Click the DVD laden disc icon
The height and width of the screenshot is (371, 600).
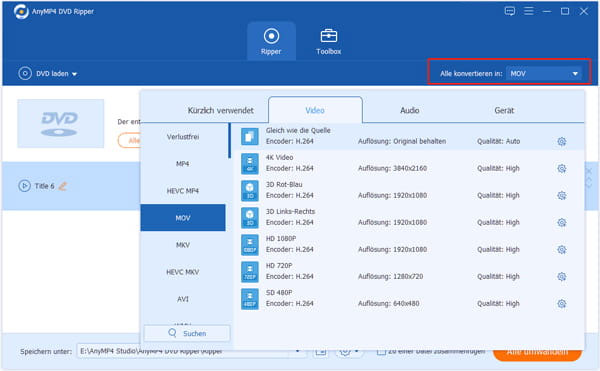point(25,73)
